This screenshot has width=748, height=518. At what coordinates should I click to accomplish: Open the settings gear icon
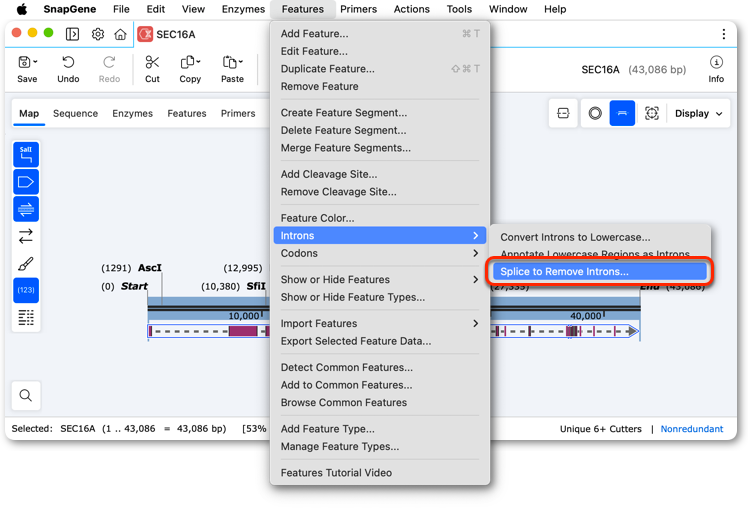tap(98, 34)
